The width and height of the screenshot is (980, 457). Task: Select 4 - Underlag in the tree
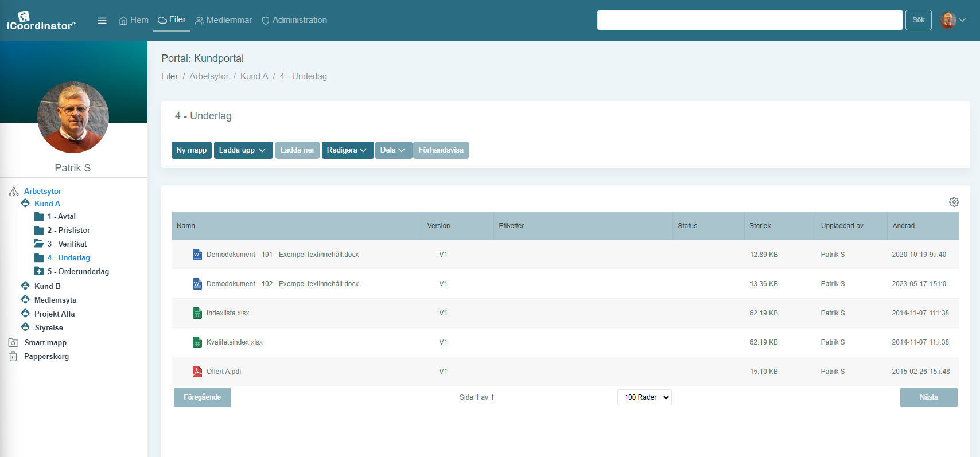click(69, 257)
